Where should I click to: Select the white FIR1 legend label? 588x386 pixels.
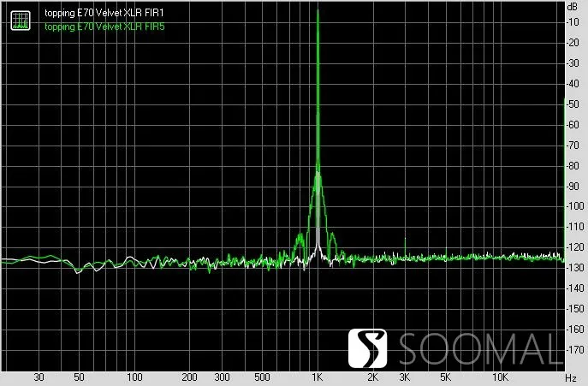[x=104, y=13]
